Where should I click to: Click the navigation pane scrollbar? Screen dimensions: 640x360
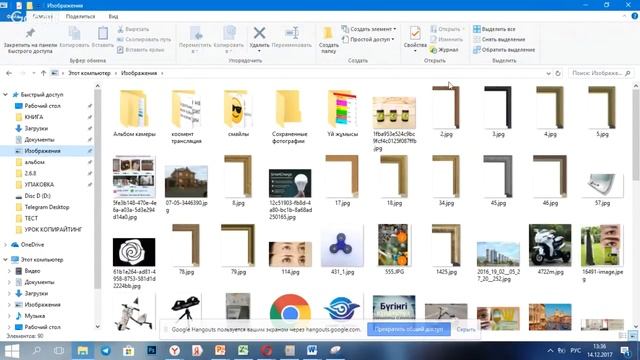pos(97,188)
